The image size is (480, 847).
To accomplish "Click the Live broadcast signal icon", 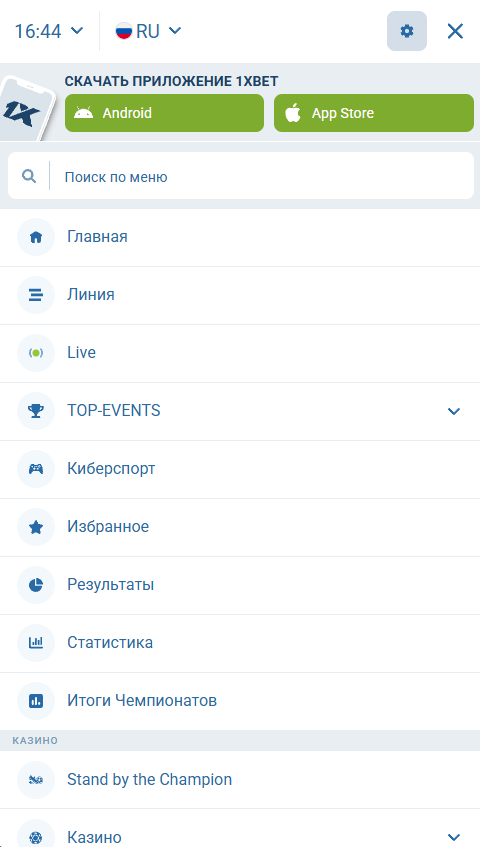I will (36, 353).
